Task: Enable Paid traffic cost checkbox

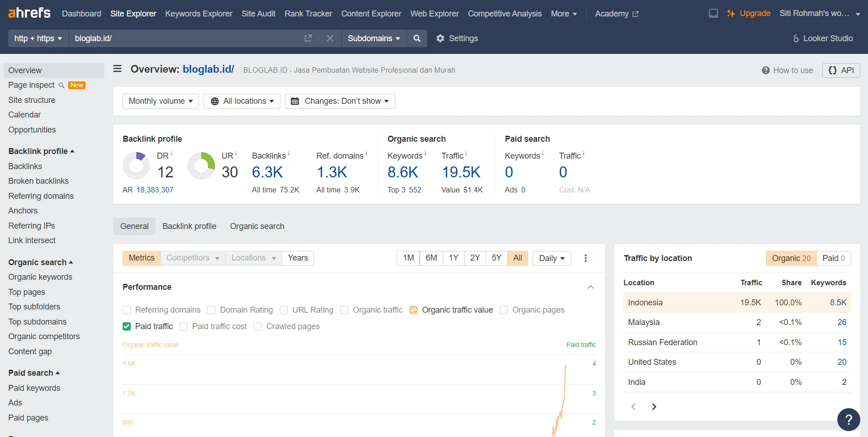Action: pos(184,326)
